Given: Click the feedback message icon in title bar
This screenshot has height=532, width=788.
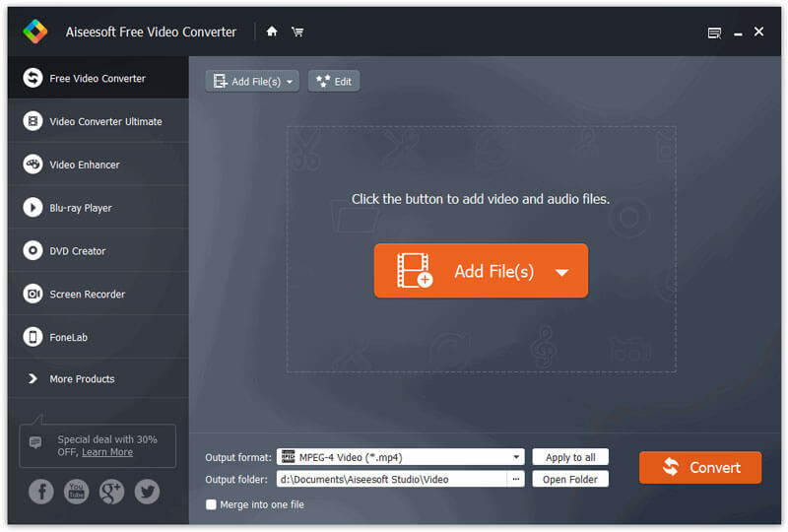Looking at the screenshot, I should (x=714, y=33).
